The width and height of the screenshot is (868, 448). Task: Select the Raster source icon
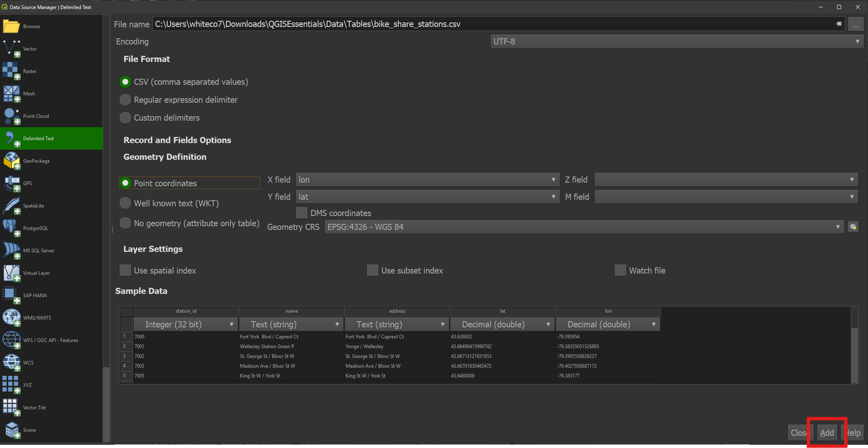pyautogui.click(x=11, y=71)
